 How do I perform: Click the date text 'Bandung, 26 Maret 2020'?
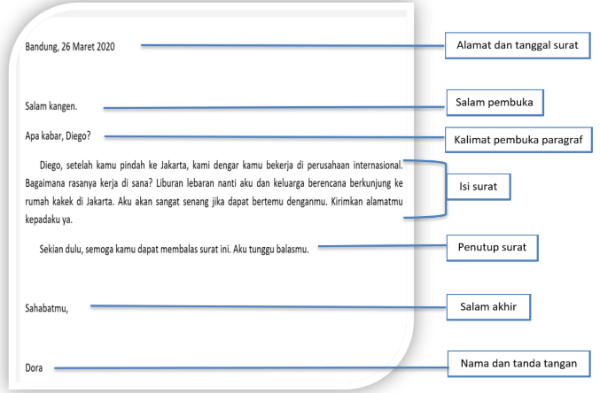point(70,47)
